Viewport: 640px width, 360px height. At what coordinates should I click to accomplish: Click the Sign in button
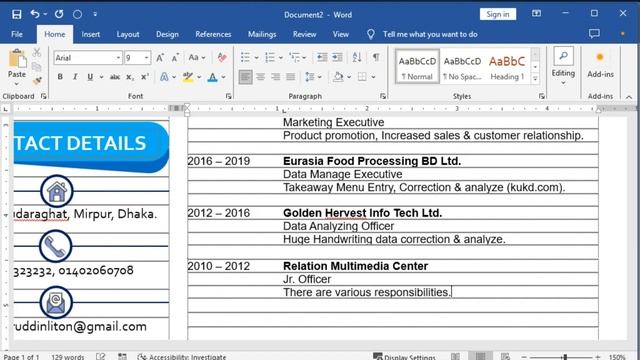(x=498, y=14)
